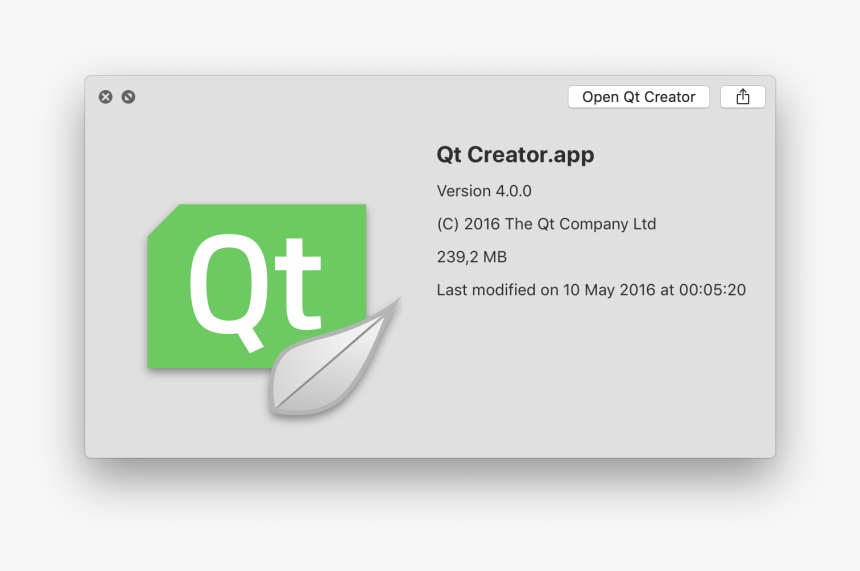This screenshot has height=571, width=860.
Task: Click the diagonal midrib of the leaf
Action: [330, 362]
